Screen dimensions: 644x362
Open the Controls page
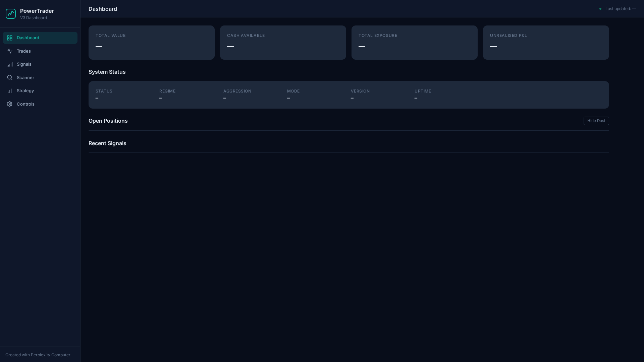tap(26, 104)
